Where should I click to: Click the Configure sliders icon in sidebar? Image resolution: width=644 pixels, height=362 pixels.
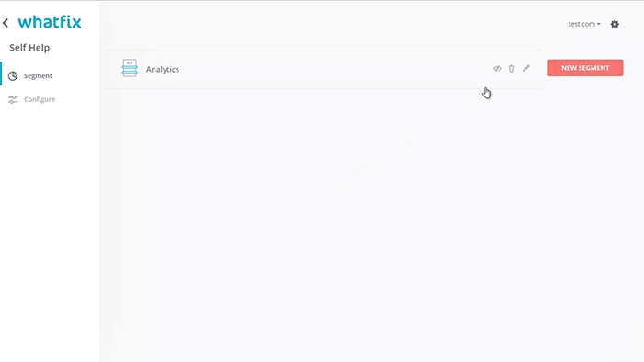(x=13, y=99)
